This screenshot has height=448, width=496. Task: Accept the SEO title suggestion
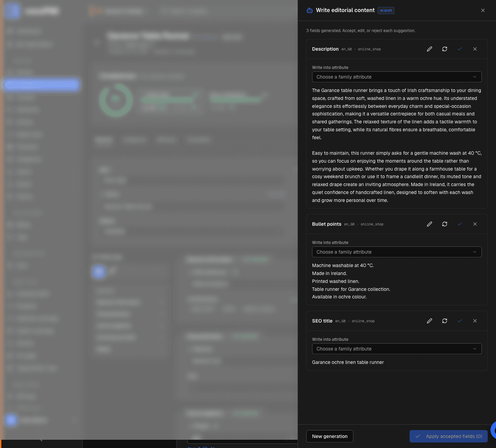tap(460, 321)
